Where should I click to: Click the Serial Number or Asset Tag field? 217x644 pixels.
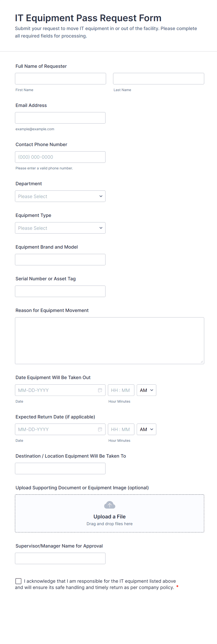point(60,291)
